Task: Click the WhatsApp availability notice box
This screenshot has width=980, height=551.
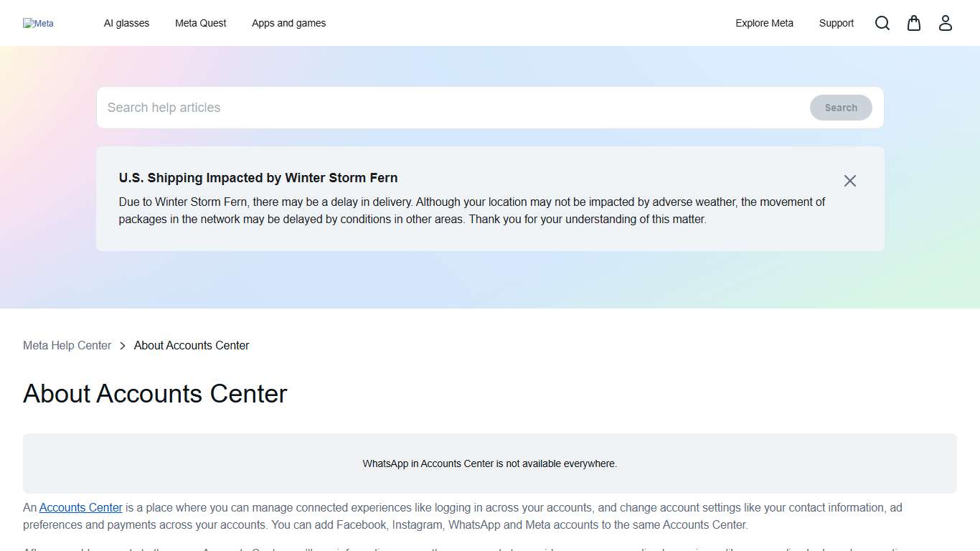Action: (x=490, y=463)
